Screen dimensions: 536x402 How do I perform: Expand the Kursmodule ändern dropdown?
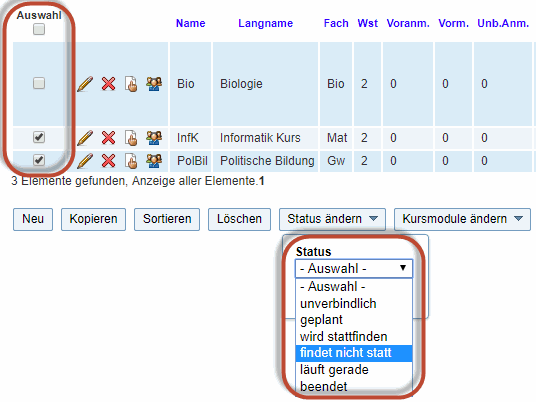point(462,219)
